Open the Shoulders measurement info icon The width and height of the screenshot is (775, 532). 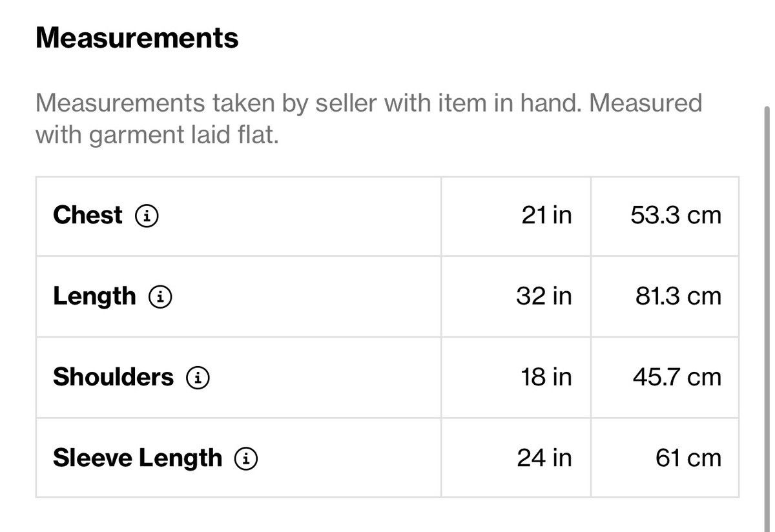(198, 378)
